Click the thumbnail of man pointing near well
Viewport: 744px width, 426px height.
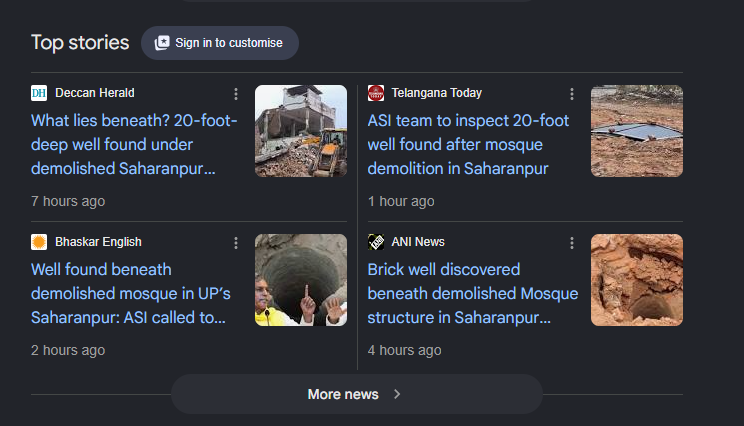click(x=301, y=280)
